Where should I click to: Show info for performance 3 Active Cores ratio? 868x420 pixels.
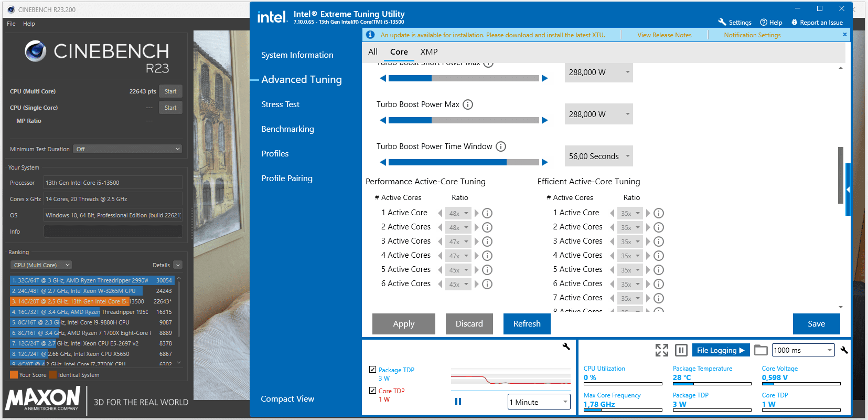pyautogui.click(x=487, y=241)
